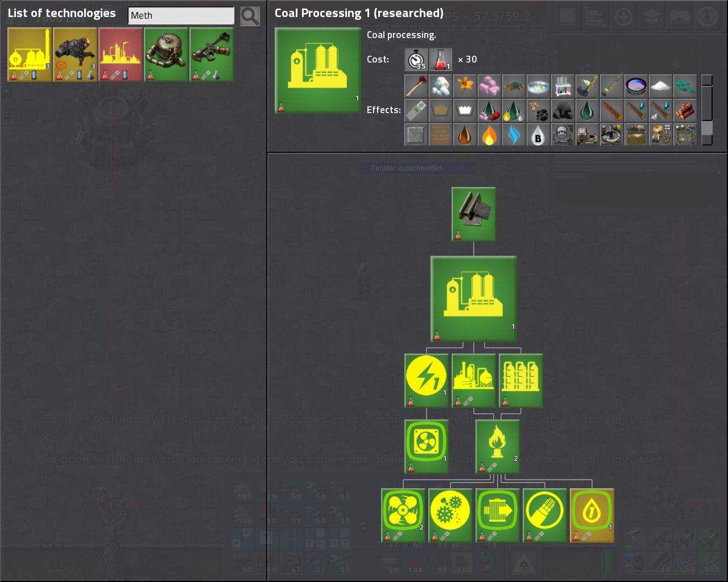Select the yellow refinery tech with flamethrower-less plant
The width and height of the screenshot is (728, 582).
coord(30,55)
